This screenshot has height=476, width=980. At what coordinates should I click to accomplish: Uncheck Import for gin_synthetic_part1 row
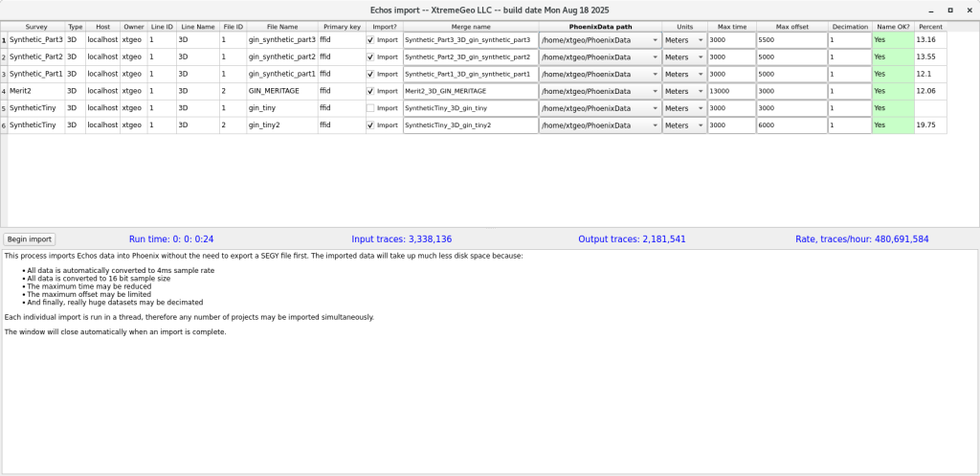coord(370,74)
